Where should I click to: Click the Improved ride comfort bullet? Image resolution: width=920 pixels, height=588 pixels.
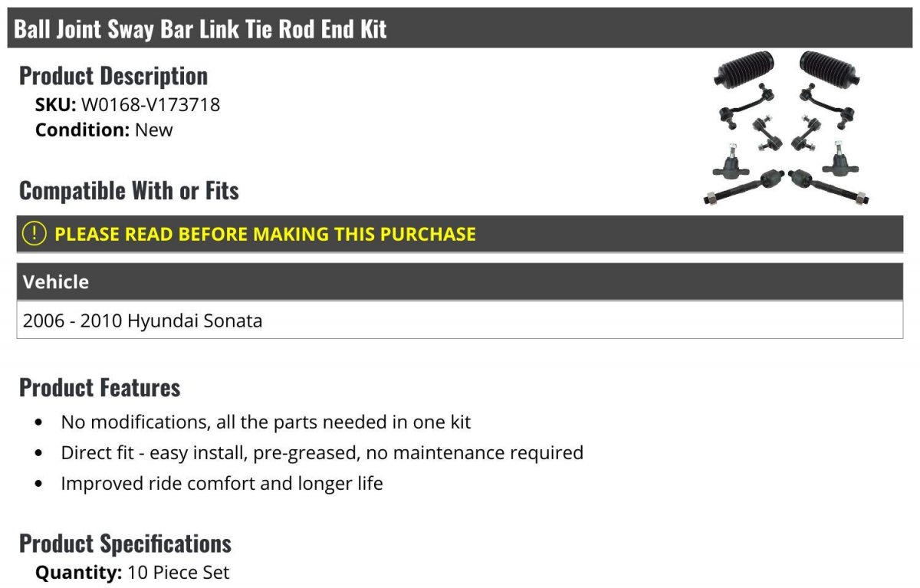222,483
